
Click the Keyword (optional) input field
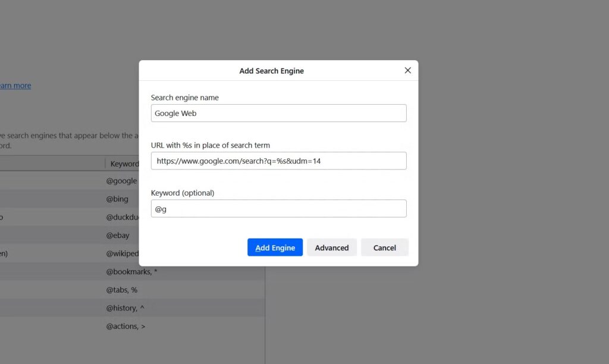pyautogui.click(x=278, y=209)
